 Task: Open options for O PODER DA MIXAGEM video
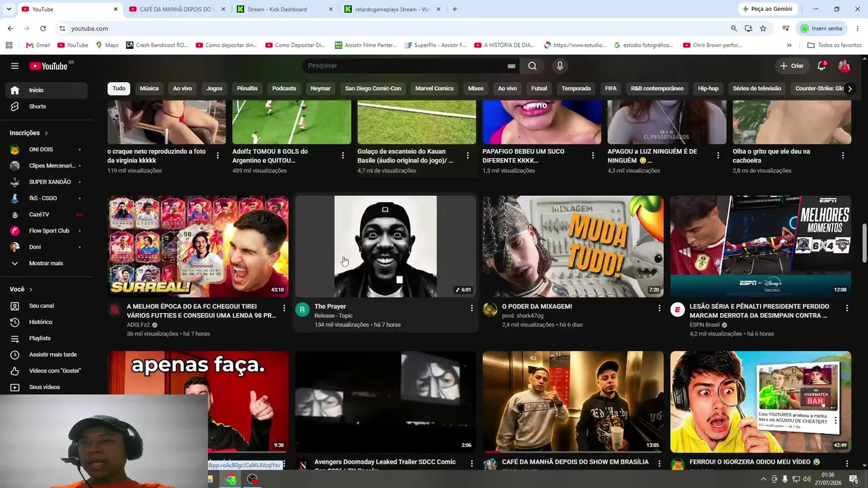[659, 308]
